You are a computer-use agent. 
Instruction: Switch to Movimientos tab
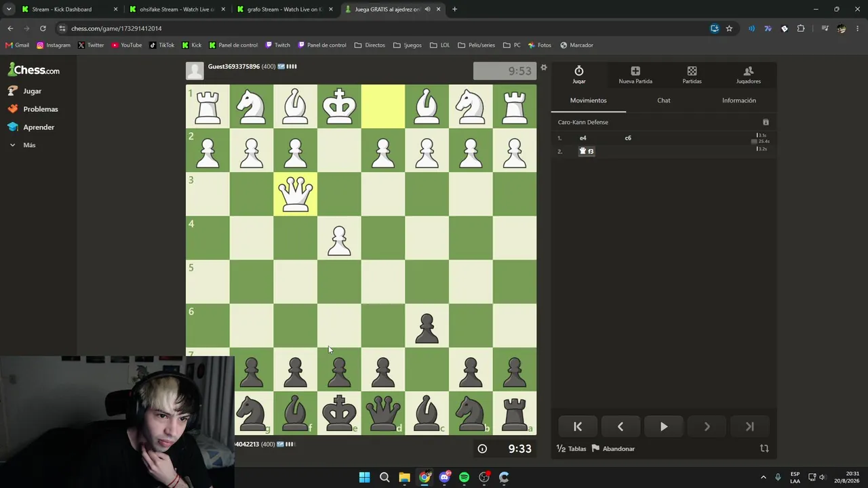click(588, 100)
